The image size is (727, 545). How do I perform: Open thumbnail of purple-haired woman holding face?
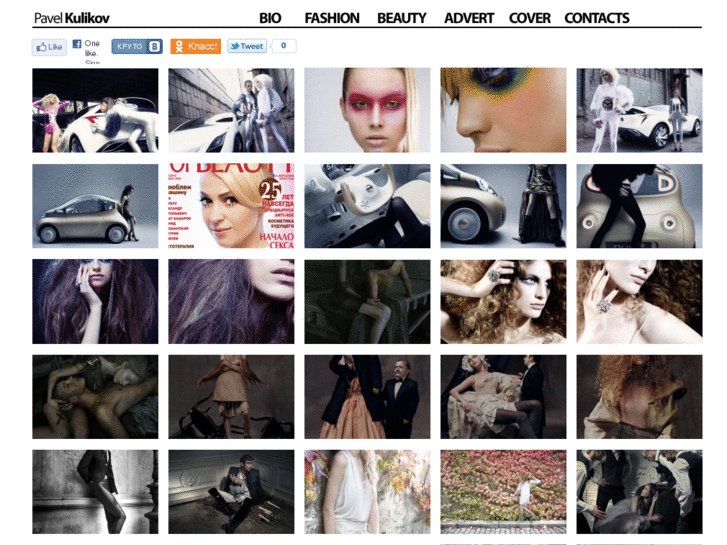[95, 301]
